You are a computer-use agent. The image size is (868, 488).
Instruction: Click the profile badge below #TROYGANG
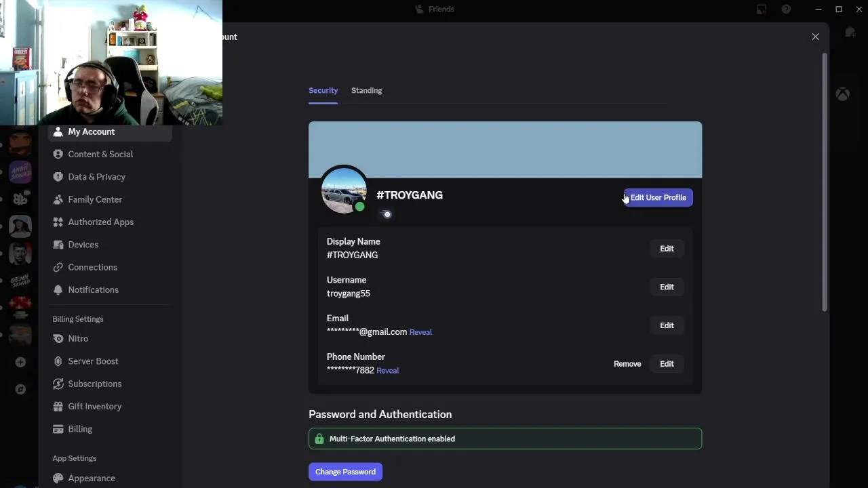(387, 214)
